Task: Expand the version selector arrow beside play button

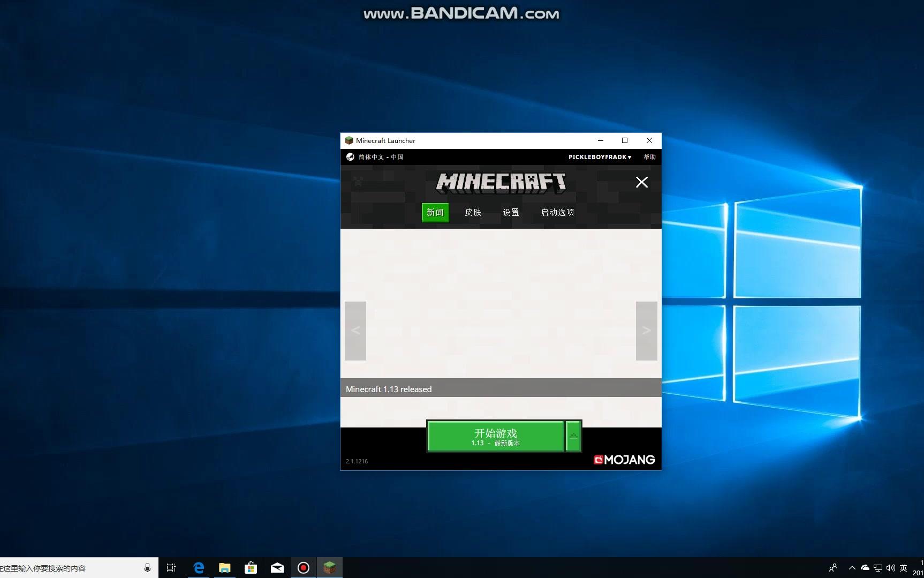Action: click(573, 437)
